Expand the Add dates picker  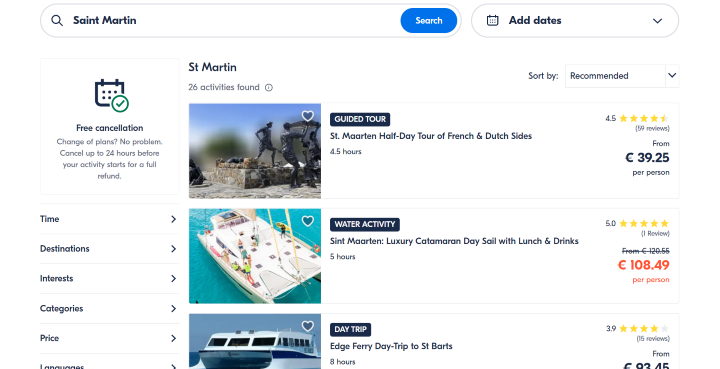[x=575, y=21]
